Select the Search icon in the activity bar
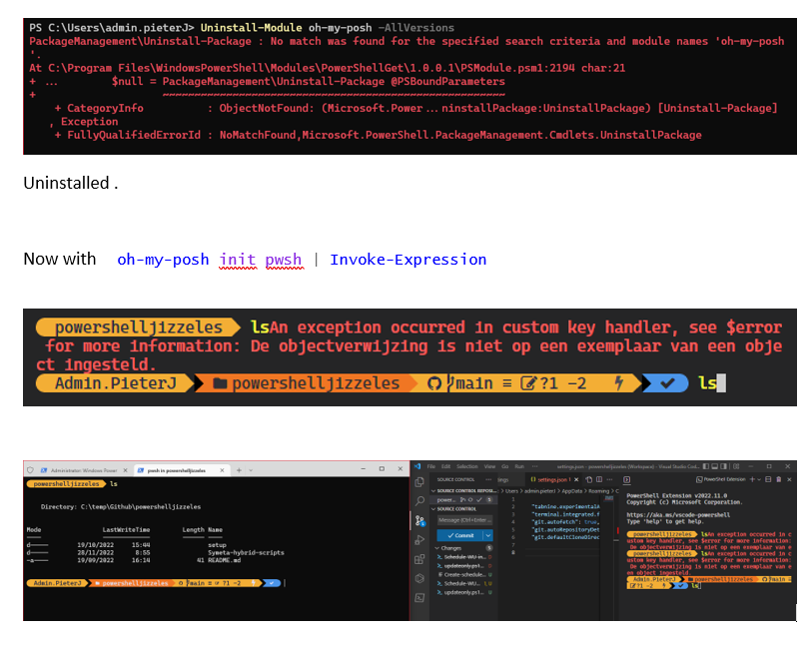Screen dimensions: 812x646 point(418,498)
